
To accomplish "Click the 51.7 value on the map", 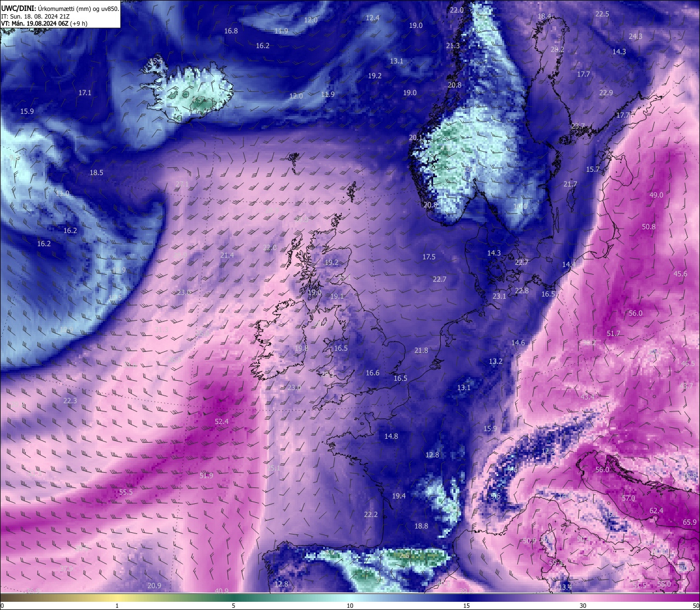I will pyautogui.click(x=614, y=334).
